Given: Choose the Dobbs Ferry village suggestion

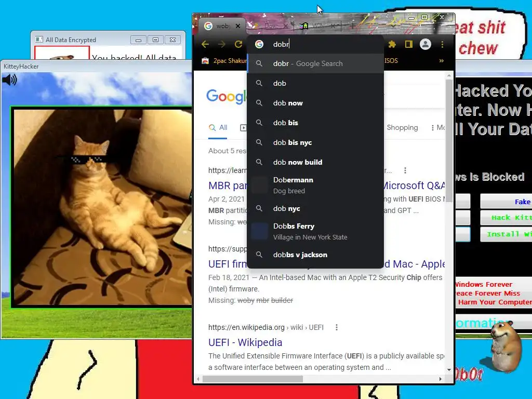Looking at the screenshot, I should pyautogui.click(x=315, y=231).
